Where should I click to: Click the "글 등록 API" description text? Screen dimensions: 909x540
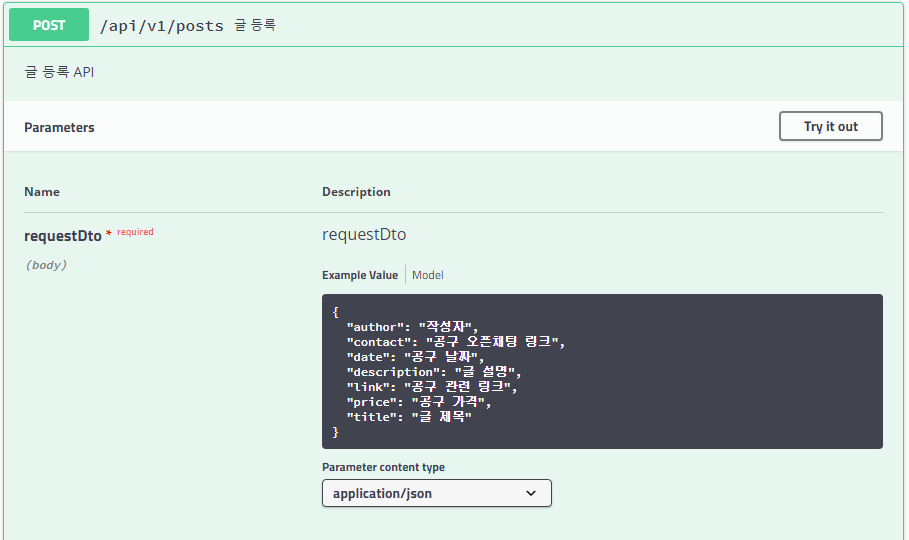(59, 72)
